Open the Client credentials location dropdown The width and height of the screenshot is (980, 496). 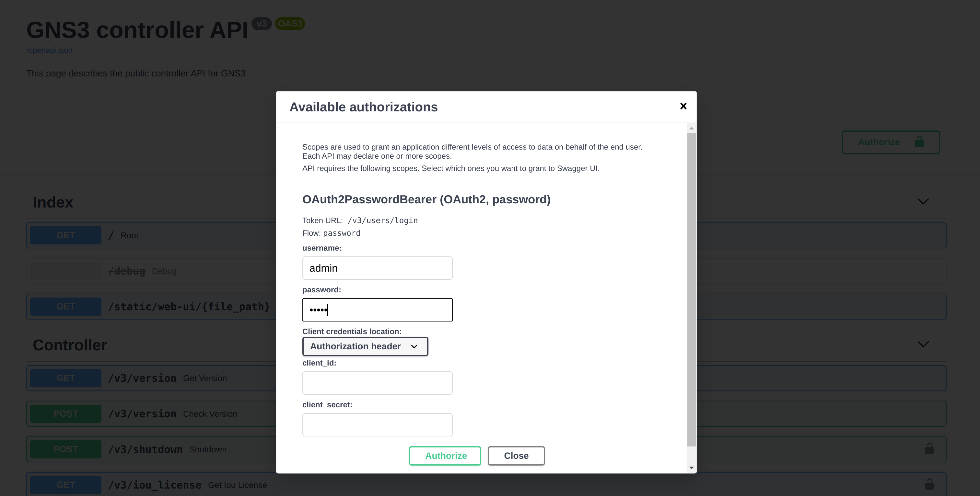click(365, 346)
